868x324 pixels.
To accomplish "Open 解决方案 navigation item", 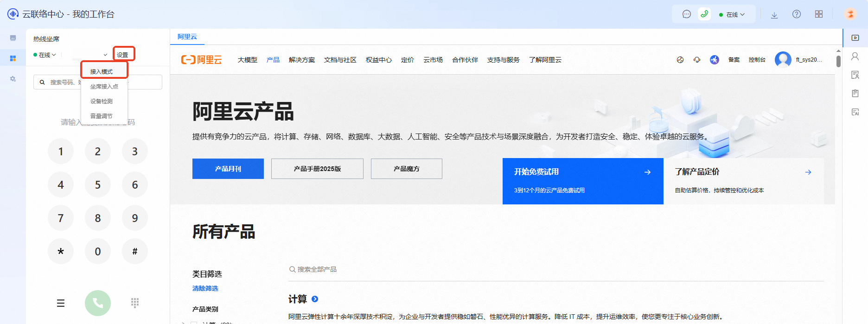I will (302, 60).
